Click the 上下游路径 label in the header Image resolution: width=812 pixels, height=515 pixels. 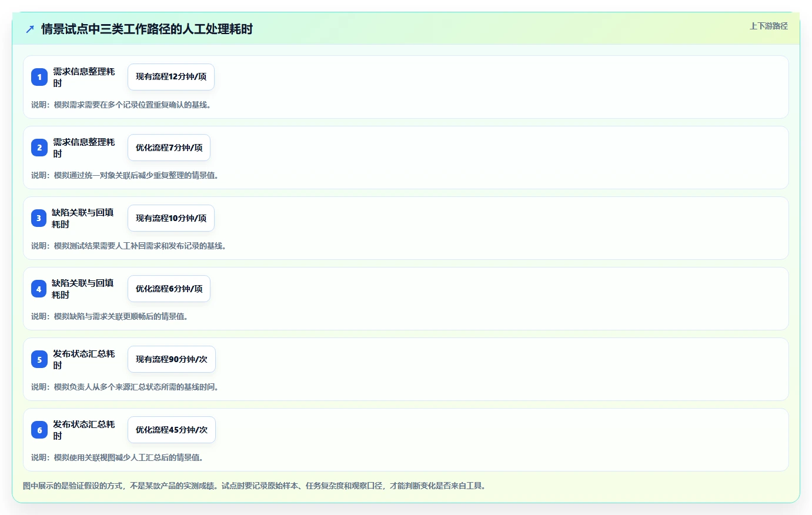(x=768, y=26)
